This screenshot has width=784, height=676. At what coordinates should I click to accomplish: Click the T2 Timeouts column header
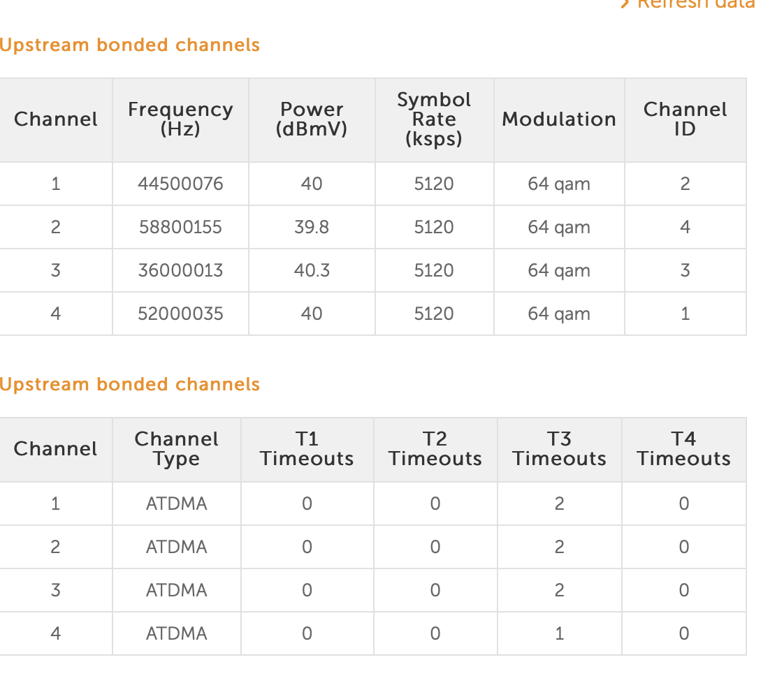435,449
